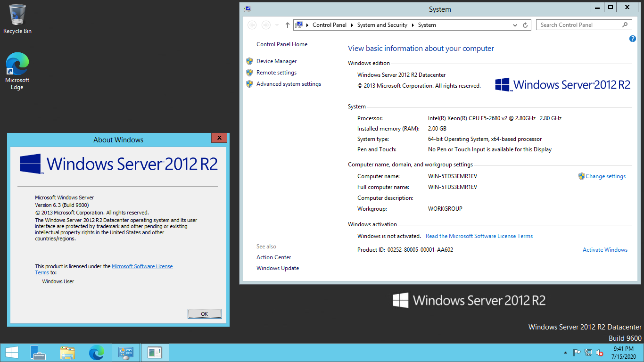Launch Server Manager from the taskbar

click(x=38, y=353)
